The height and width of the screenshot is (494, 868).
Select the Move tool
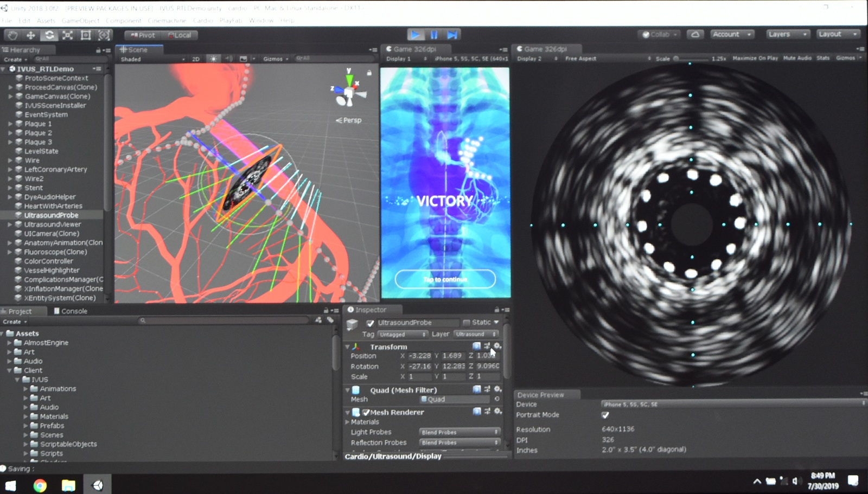pos(31,35)
